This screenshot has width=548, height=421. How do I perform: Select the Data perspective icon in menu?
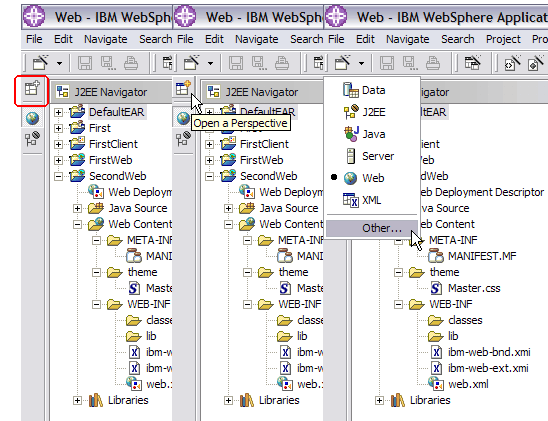[351, 90]
